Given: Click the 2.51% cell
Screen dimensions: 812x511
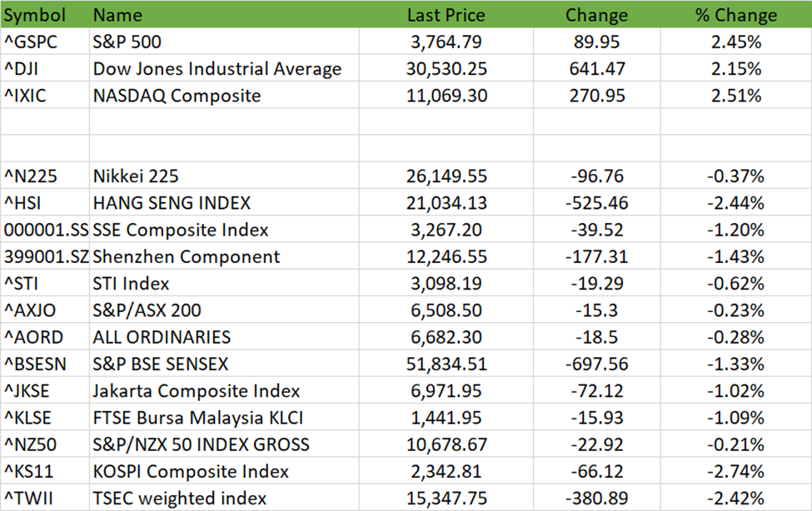Looking at the screenshot, I should (x=736, y=95).
